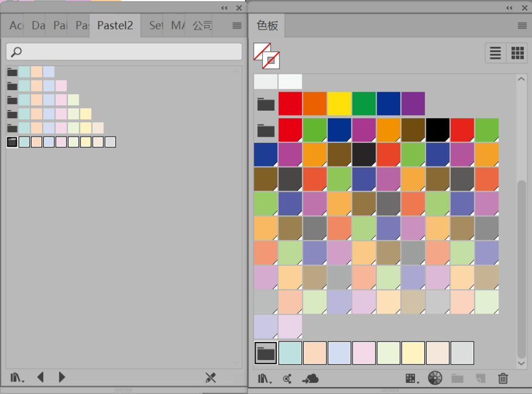Screen dimensions: 532x394
Task: Select four-color pastel group folder in Pastel2
Action: pos(12,86)
